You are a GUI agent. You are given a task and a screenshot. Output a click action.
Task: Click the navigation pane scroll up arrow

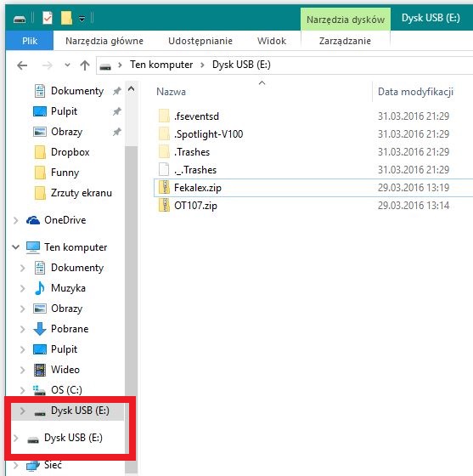click(x=131, y=89)
